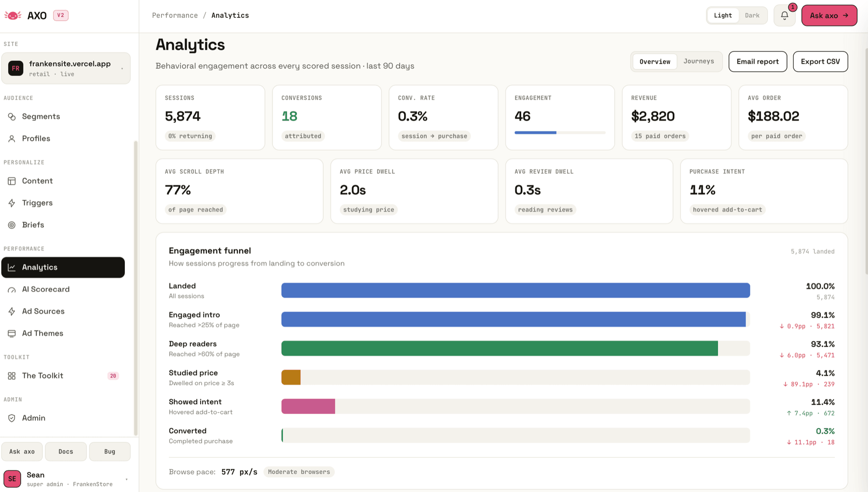Image resolution: width=868 pixels, height=492 pixels.
Task: Expand the frankensite.vercel.app site selector
Action: click(66, 68)
